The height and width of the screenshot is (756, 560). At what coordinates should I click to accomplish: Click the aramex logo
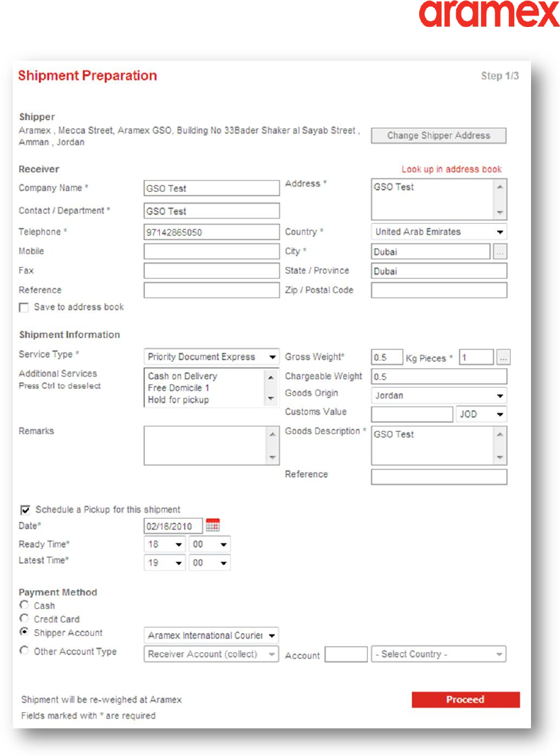click(x=489, y=14)
